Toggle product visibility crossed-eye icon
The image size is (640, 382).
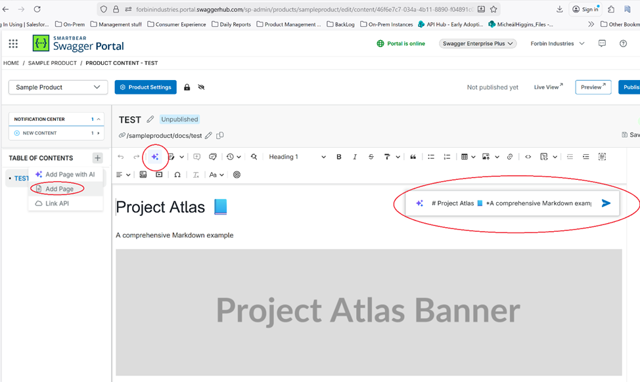tap(201, 87)
